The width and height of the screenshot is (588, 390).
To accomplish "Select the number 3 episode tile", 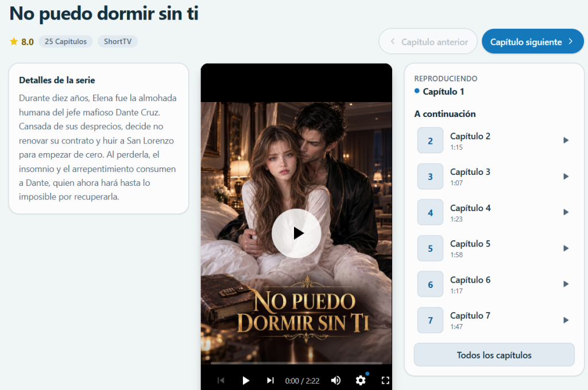I will [x=430, y=177].
